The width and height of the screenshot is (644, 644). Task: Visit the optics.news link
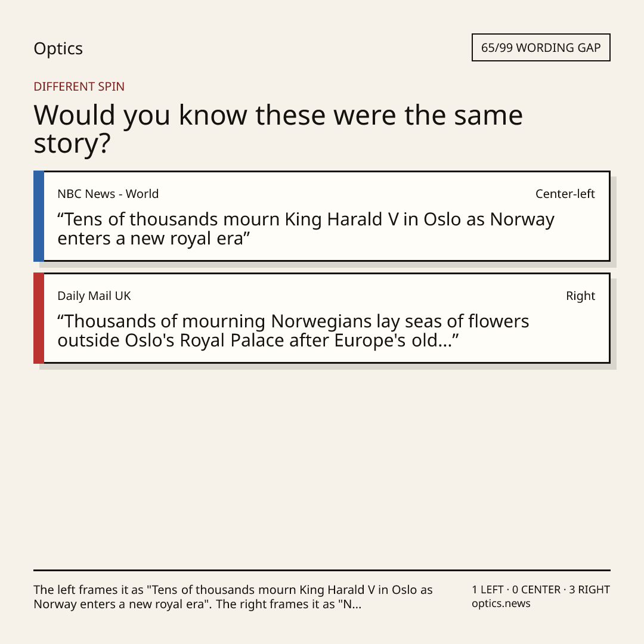pyautogui.click(x=501, y=603)
